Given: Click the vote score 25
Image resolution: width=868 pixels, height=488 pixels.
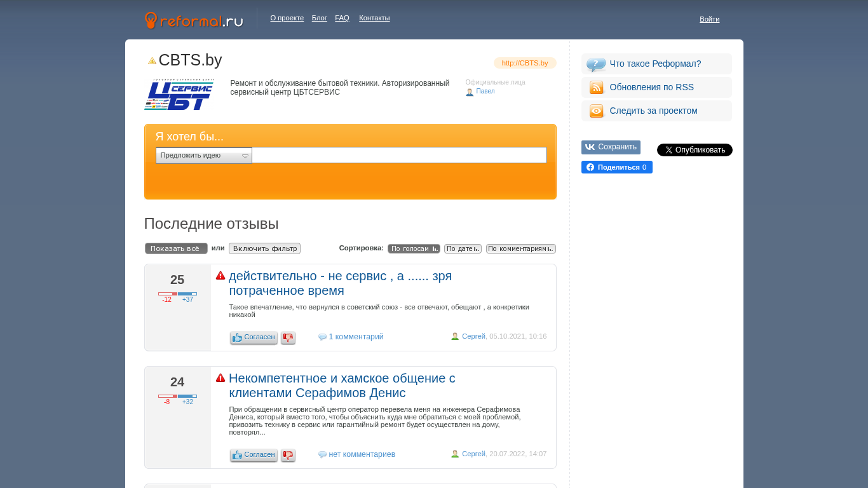Looking at the screenshot, I should (x=177, y=280).
